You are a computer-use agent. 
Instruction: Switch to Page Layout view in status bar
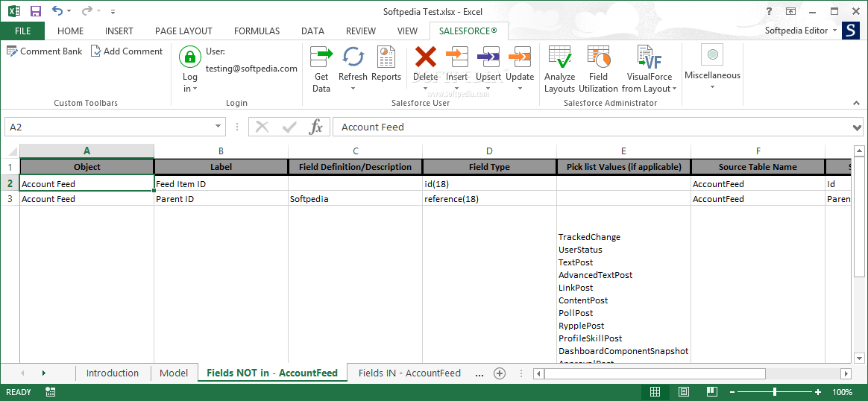pos(684,391)
